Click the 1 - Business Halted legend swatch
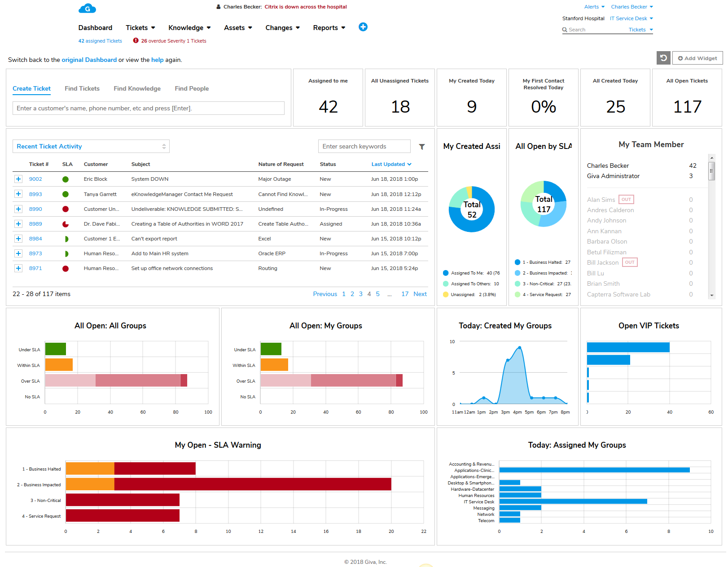 (x=517, y=262)
